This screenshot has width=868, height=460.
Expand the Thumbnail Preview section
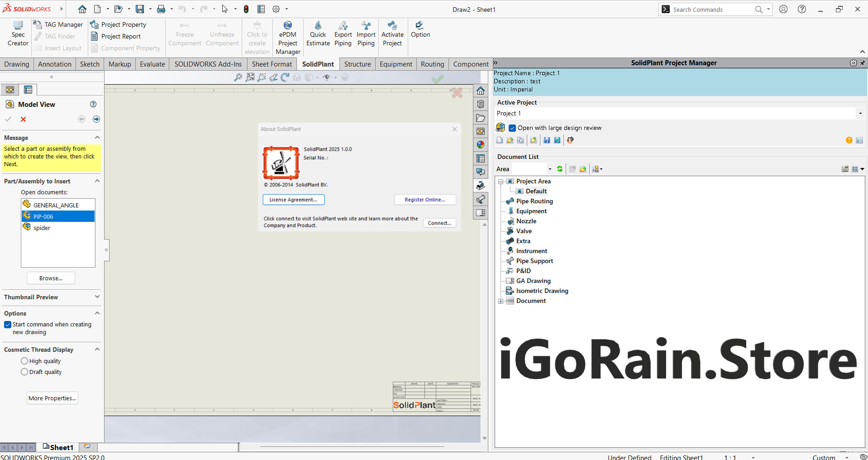point(97,297)
